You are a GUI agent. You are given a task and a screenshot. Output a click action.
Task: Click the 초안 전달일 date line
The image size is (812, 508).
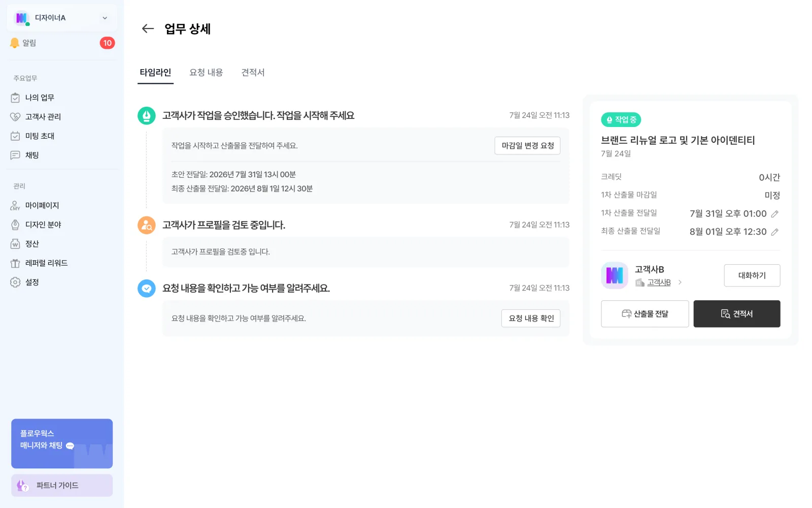233,175
